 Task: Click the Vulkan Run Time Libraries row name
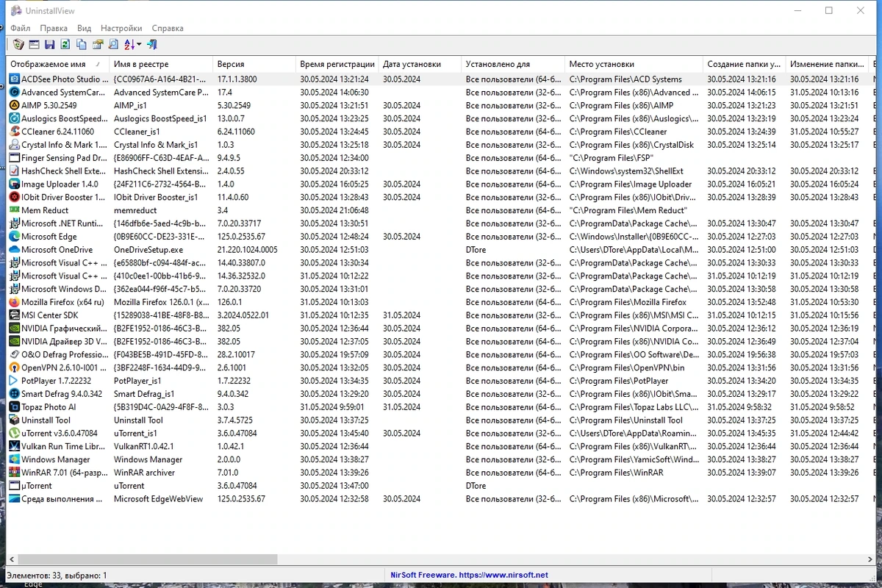[63, 446]
